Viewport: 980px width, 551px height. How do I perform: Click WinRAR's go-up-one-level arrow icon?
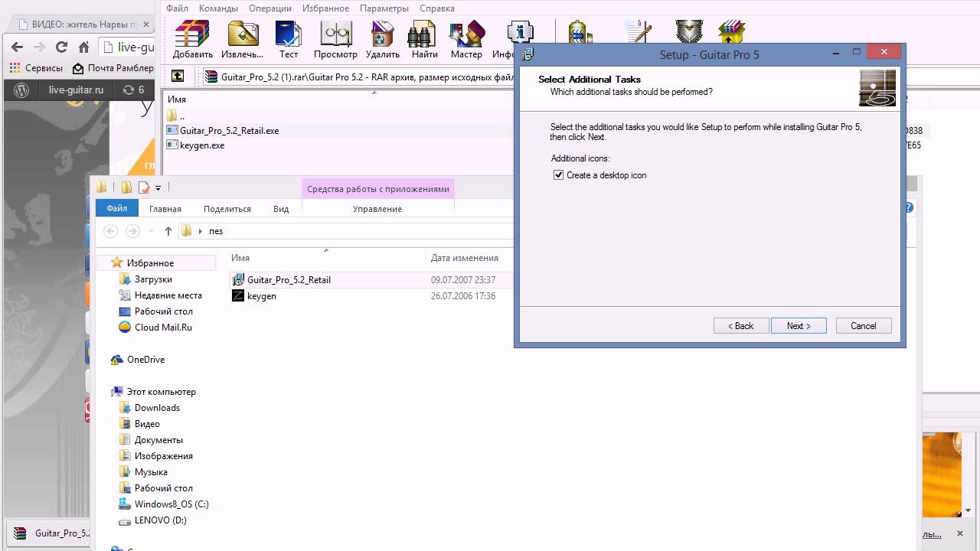[x=178, y=76]
